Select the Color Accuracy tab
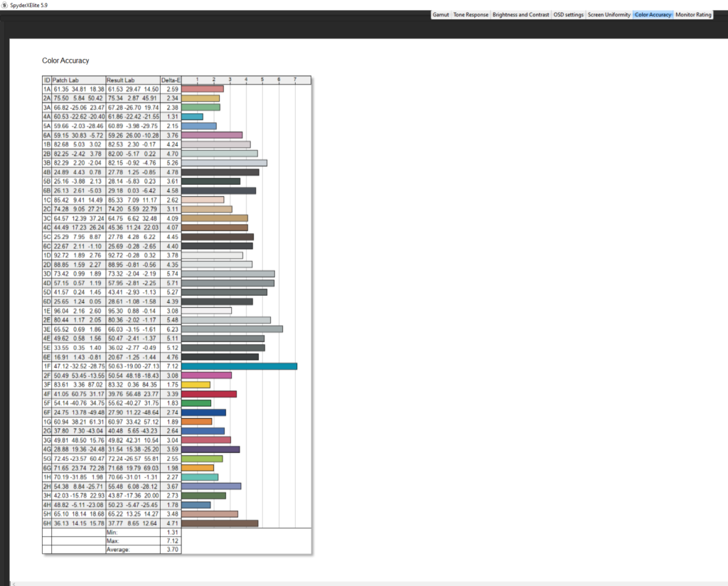The height and width of the screenshot is (586, 728). (x=653, y=14)
